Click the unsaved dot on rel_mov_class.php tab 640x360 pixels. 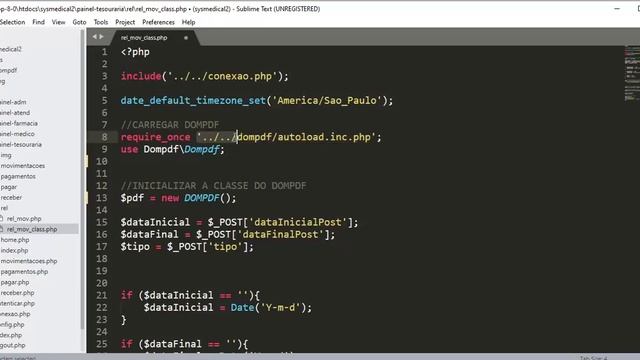click(x=186, y=38)
